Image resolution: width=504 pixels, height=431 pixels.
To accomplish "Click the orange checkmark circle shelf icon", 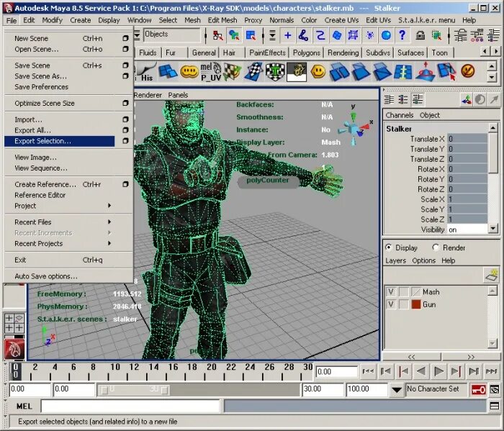I will 468,71.
